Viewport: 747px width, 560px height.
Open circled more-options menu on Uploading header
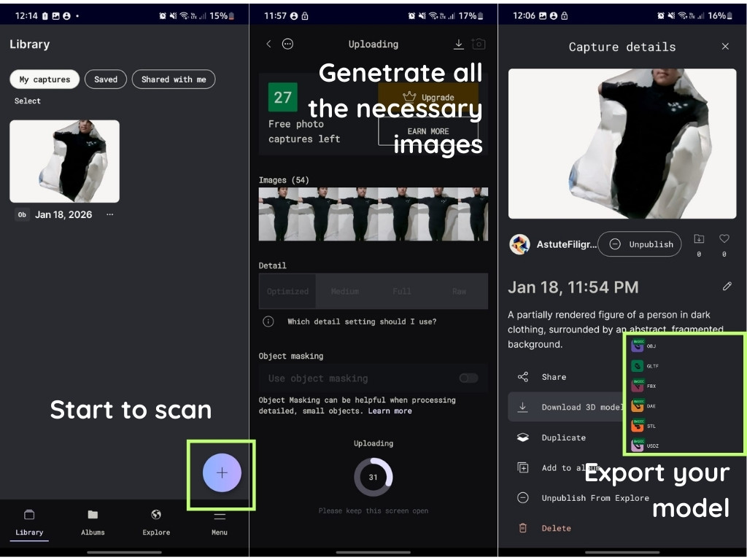tap(287, 44)
